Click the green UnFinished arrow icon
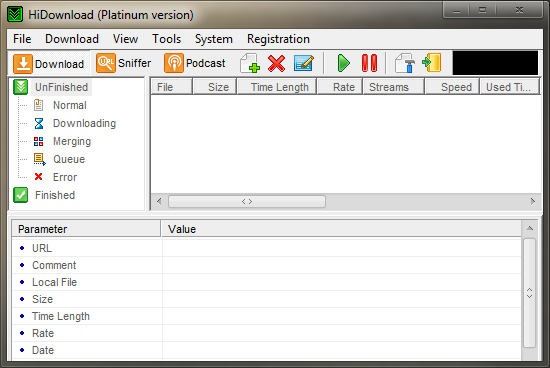This screenshot has width=550, height=368. click(20, 87)
